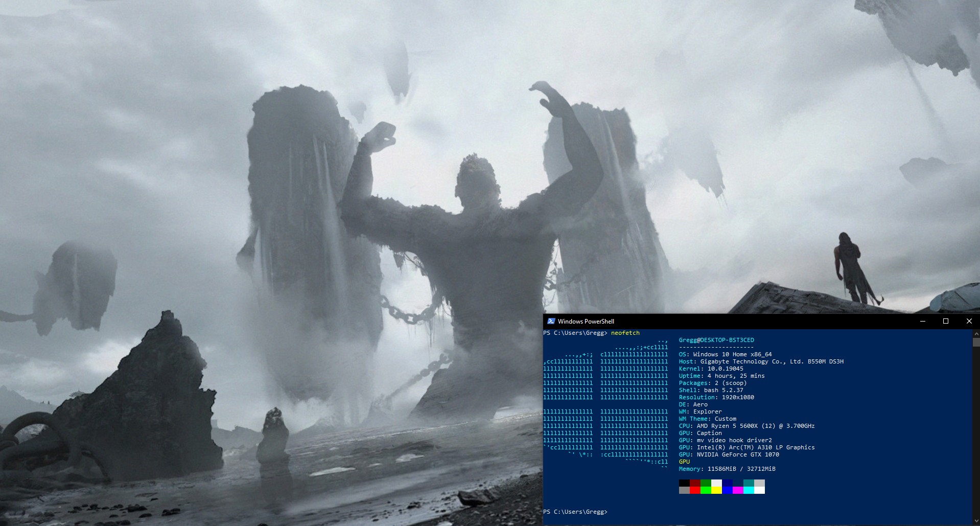
Task: Click the yellow color block
Action: pos(716,490)
